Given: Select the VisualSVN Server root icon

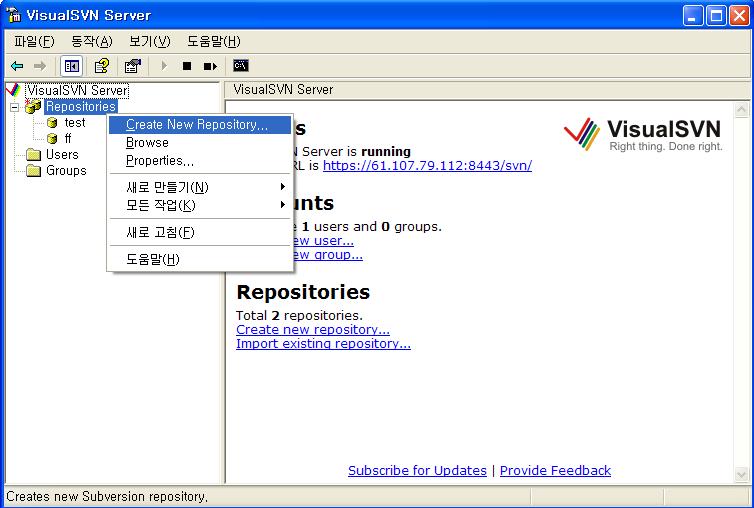Looking at the screenshot, I should click(13, 90).
